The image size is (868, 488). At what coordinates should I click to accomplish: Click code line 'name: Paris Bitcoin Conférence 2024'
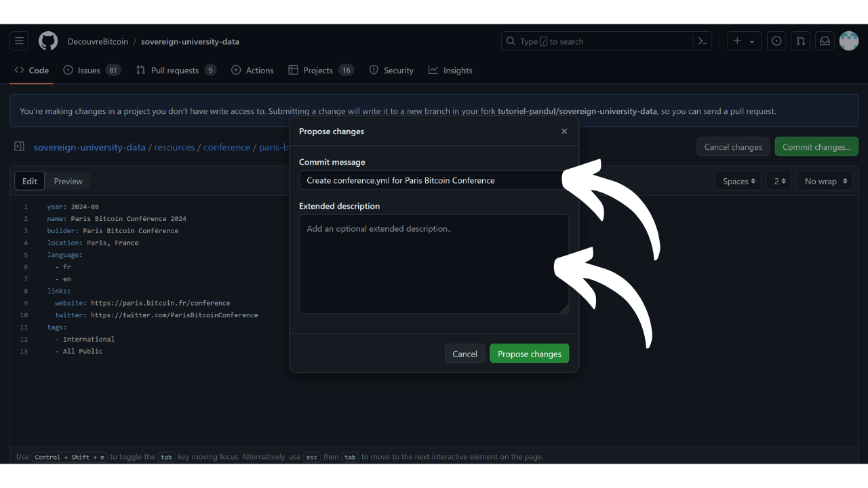tap(117, 219)
